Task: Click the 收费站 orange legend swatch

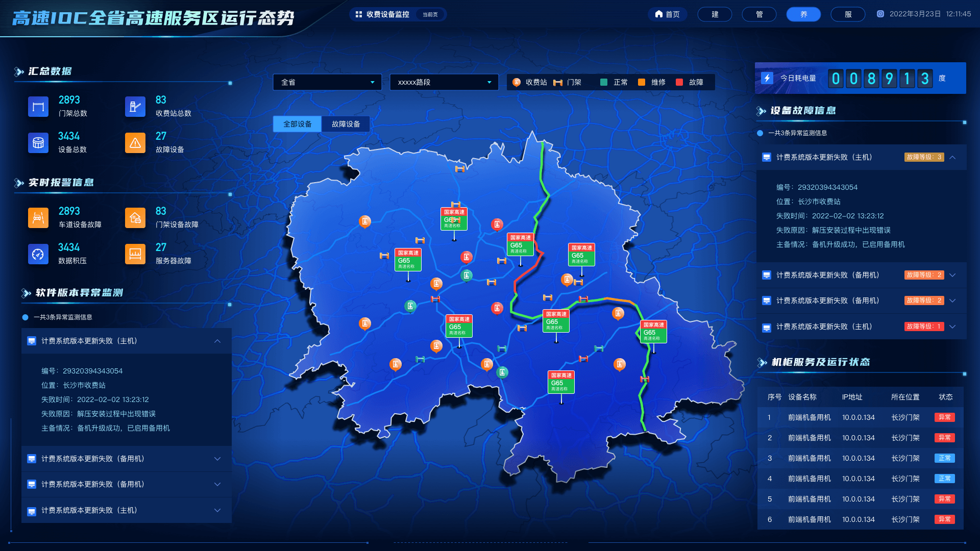Action: point(517,82)
